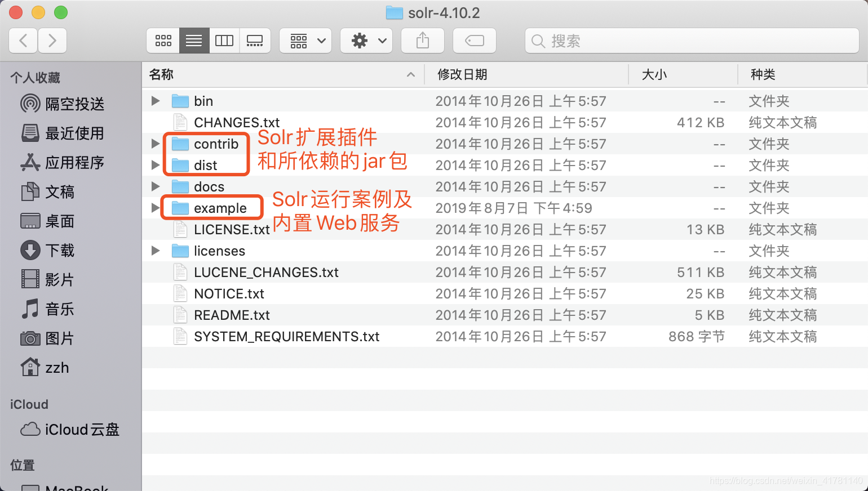Click the Share toolbar button
Screen dimensions: 868x491
[423, 41]
